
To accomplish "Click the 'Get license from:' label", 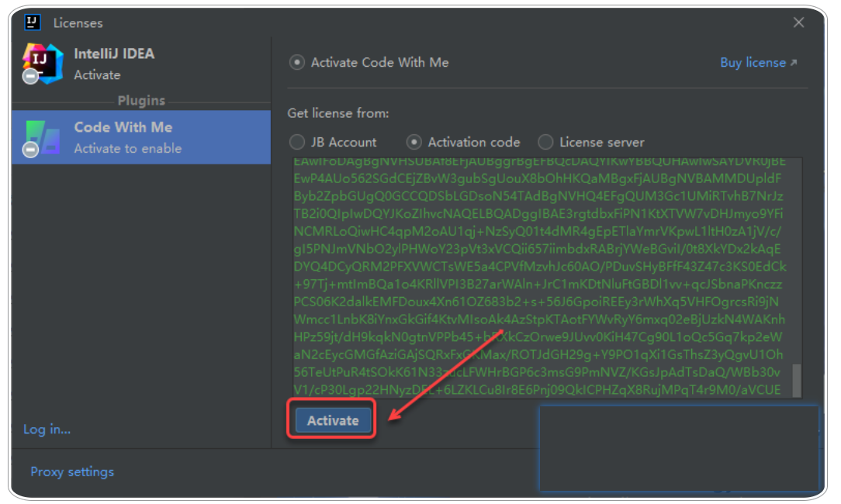I will click(x=338, y=113).
